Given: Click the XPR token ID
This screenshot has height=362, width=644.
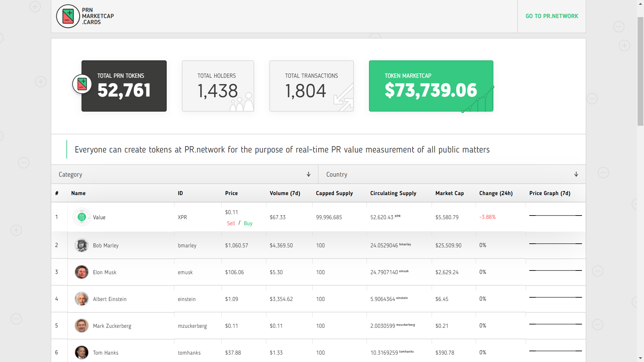Looking at the screenshot, I should click(182, 217).
